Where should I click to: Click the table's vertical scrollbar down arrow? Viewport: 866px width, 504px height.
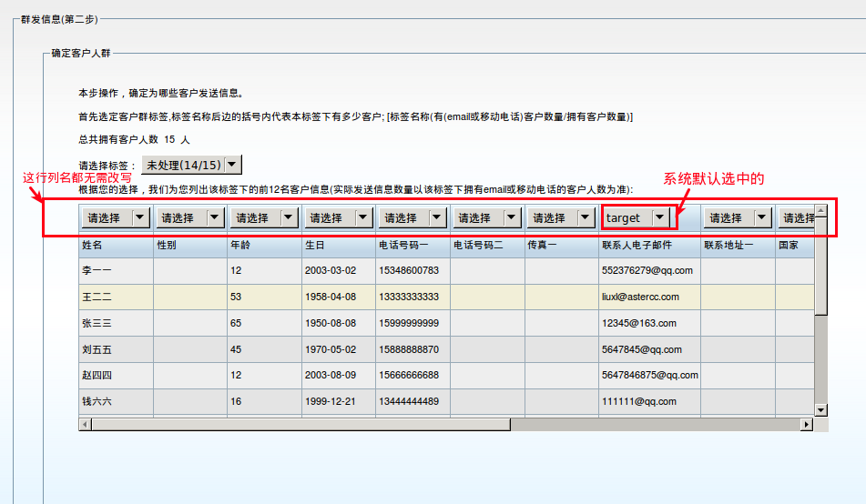pyautogui.click(x=820, y=410)
